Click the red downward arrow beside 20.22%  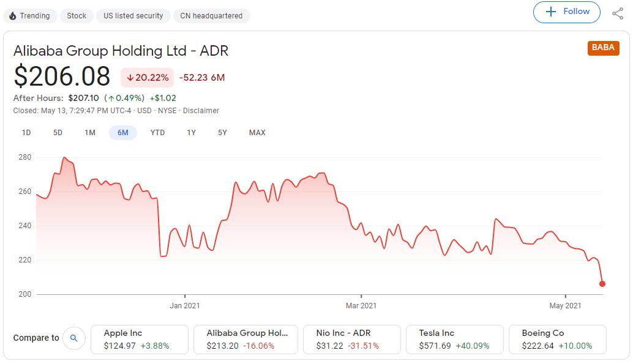(x=130, y=78)
